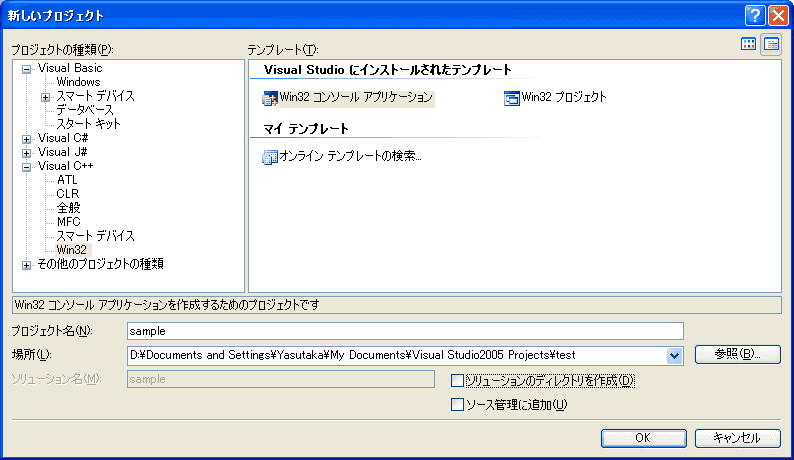This screenshot has height=460, width=794.
Task: Select スマート デバイス under Visual C++
Action: (x=95, y=236)
